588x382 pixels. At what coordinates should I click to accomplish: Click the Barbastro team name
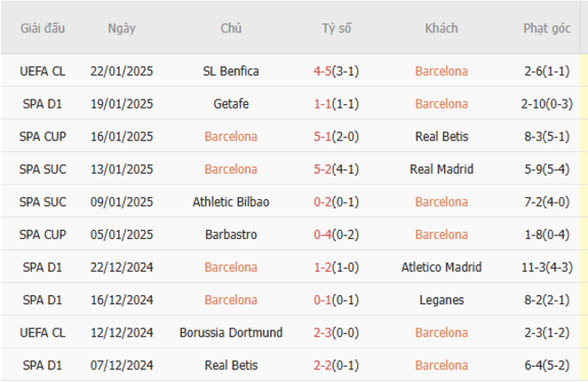pos(231,234)
